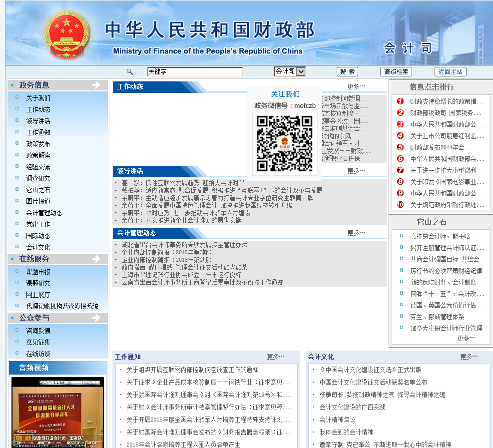493x448 pixels.
Task: Open 调查研究 in left menu
Action: 38,178
